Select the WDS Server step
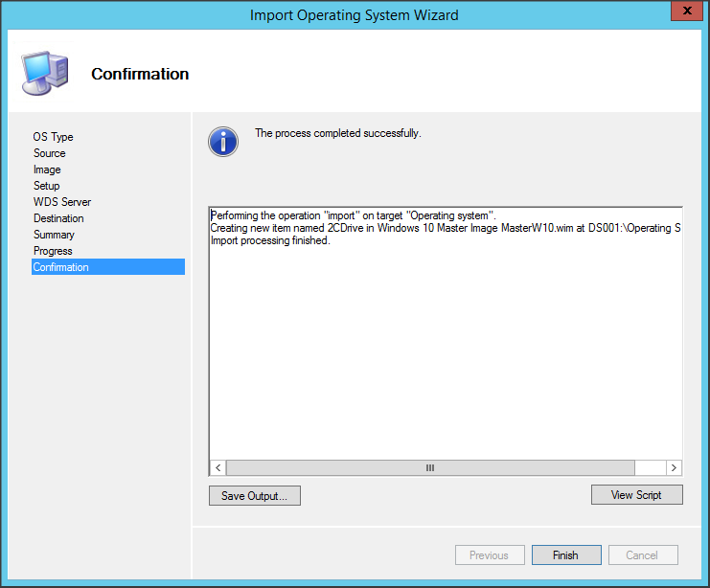This screenshot has height=588, width=710. 62,202
